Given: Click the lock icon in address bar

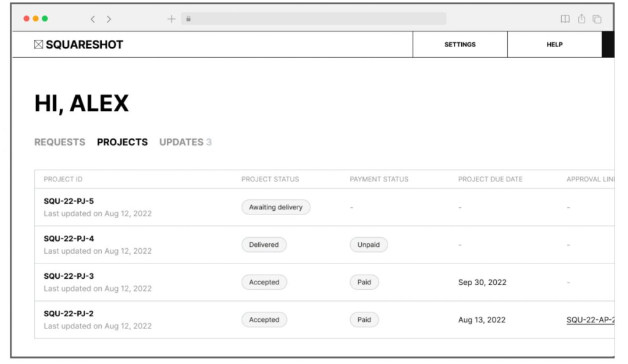Looking at the screenshot, I should point(188,19).
